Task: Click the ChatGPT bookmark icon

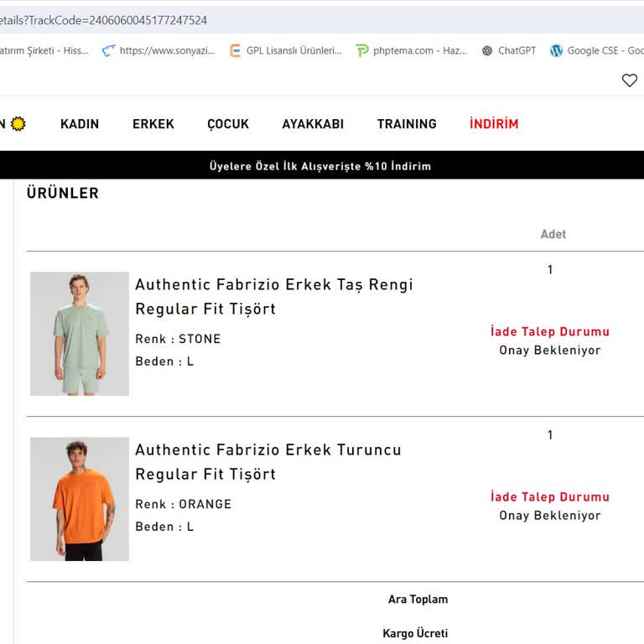Action: [x=487, y=50]
